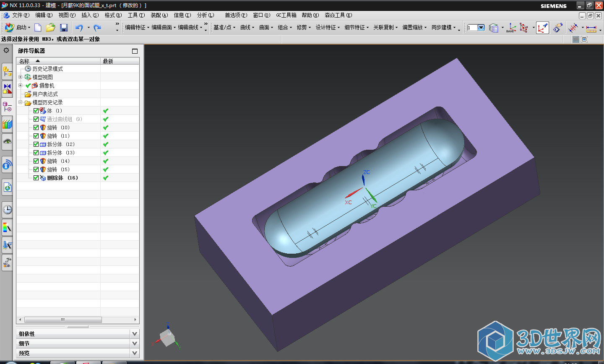
Task: Click the measure distance ruler icon
Action: [591, 29]
